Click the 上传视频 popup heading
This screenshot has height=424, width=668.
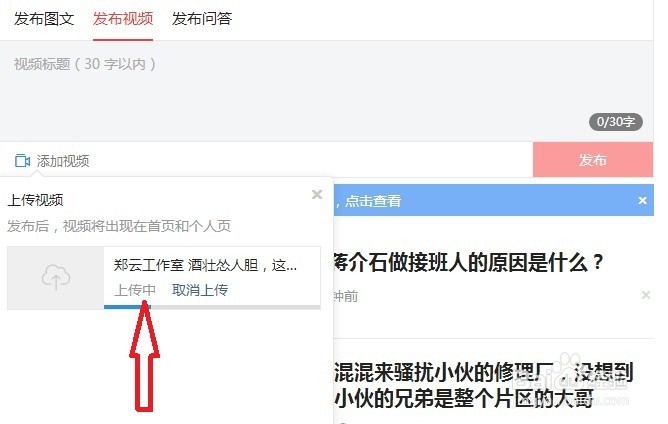coord(35,200)
